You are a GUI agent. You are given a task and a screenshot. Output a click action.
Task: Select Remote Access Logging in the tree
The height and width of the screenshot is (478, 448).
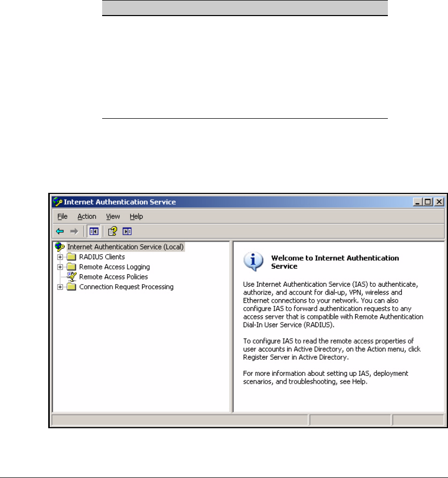click(115, 267)
